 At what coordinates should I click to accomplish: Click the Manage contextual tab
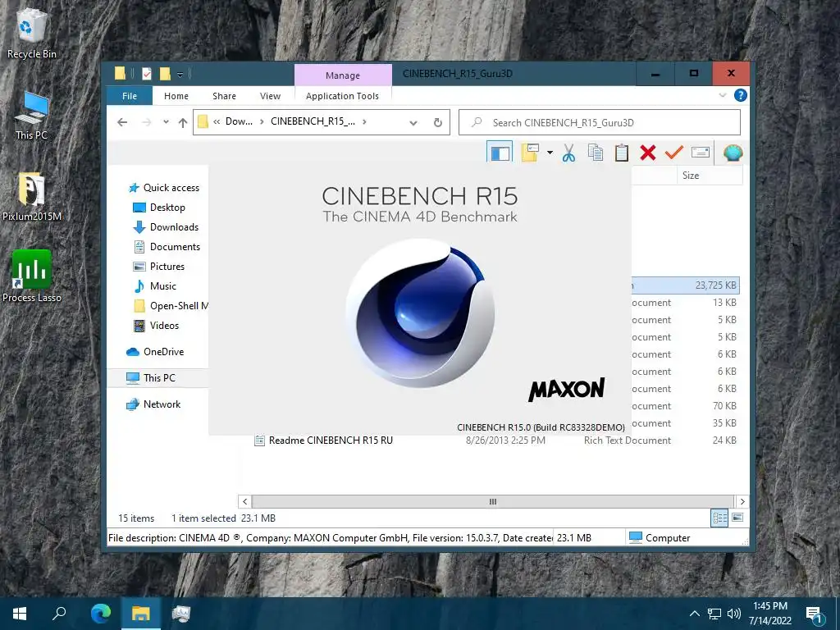pos(343,75)
